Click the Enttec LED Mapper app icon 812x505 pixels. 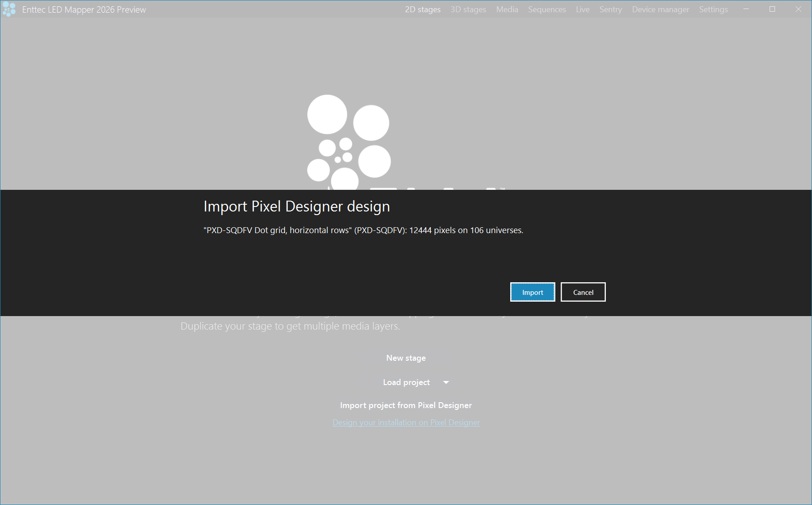pos(9,9)
